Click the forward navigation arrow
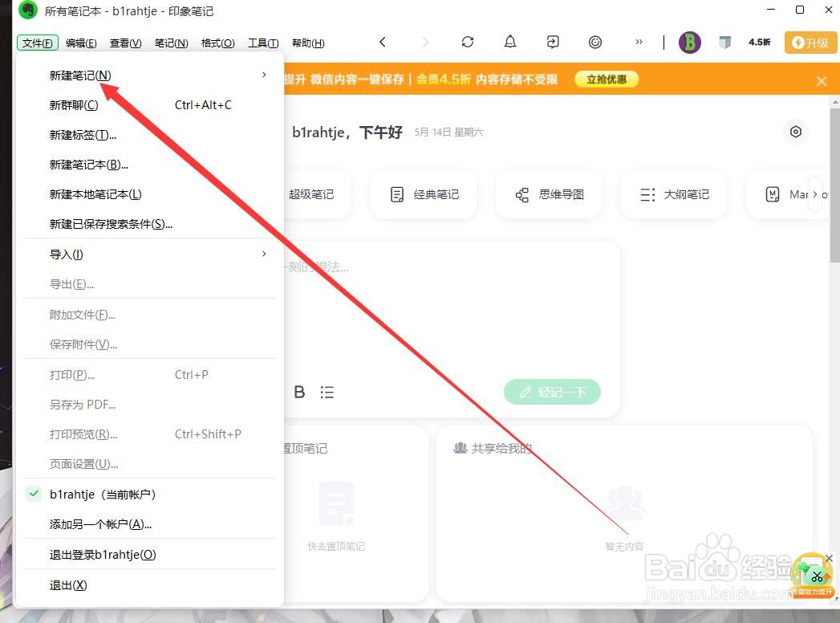 425,42
